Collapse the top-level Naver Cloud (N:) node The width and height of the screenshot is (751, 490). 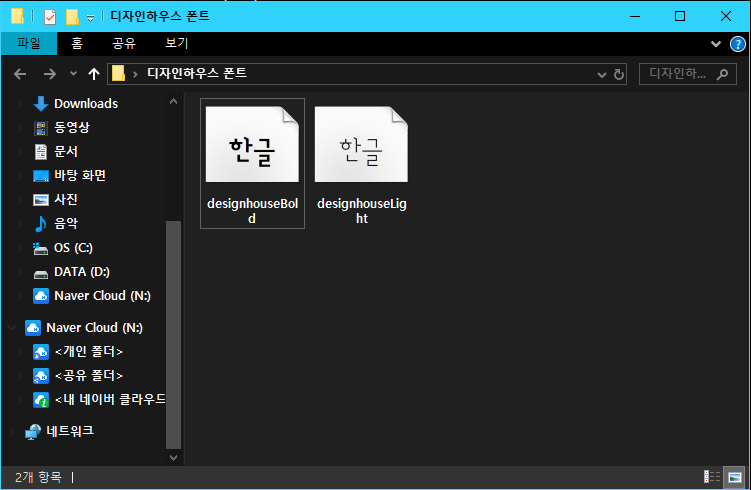click(11, 328)
